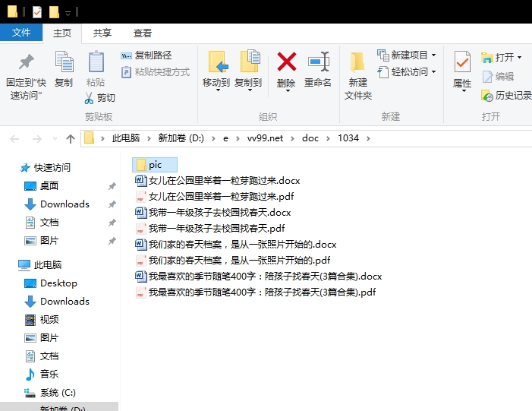
Task: Click 此电脑 in the address bar
Action: point(126,138)
